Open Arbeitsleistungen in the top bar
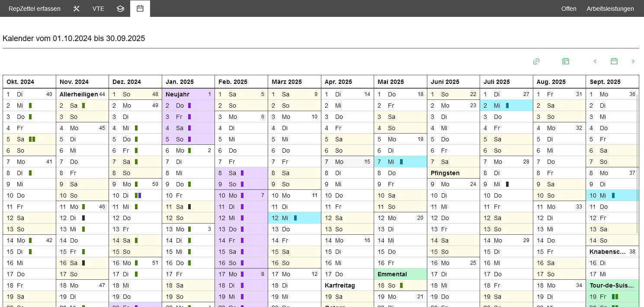This screenshot has width=644, height=307. pyautogui.click(x=610, y=9)
